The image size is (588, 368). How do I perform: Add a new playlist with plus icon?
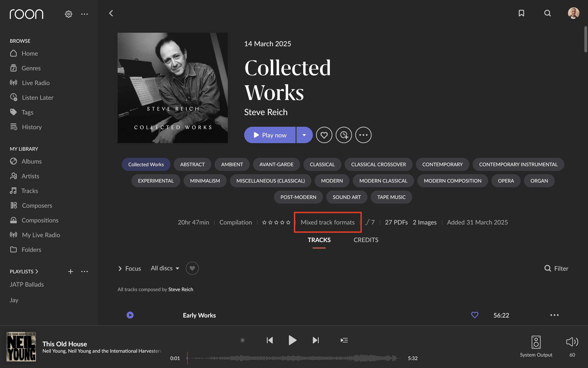coord(70,271)
